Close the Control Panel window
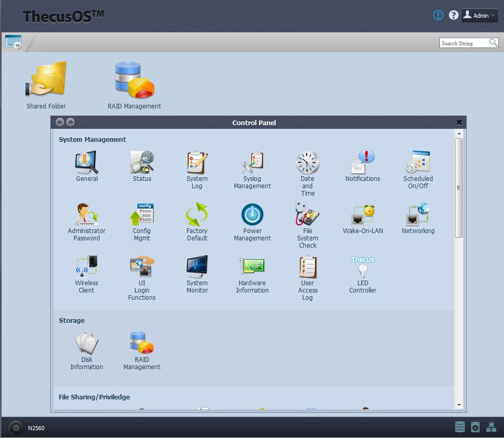This screenshot has width=504, height=438. pos(459,122)
